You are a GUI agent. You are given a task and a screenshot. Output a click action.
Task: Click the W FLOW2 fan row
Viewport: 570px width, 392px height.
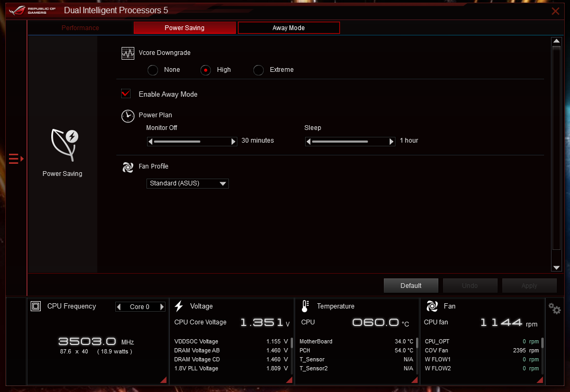click(482, 368)
